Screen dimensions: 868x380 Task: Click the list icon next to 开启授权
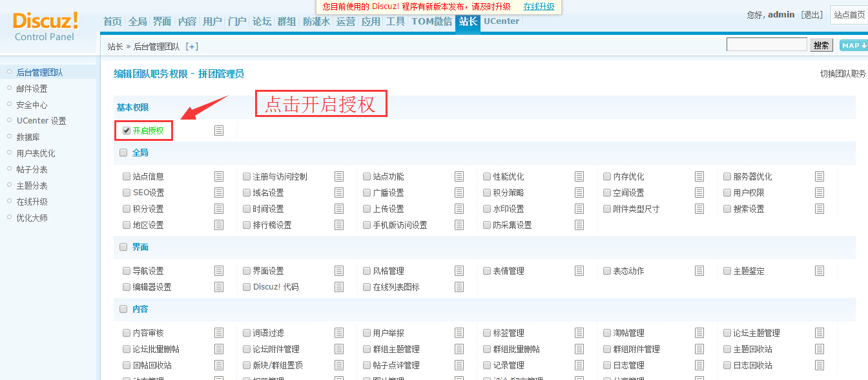click(219, 131)
